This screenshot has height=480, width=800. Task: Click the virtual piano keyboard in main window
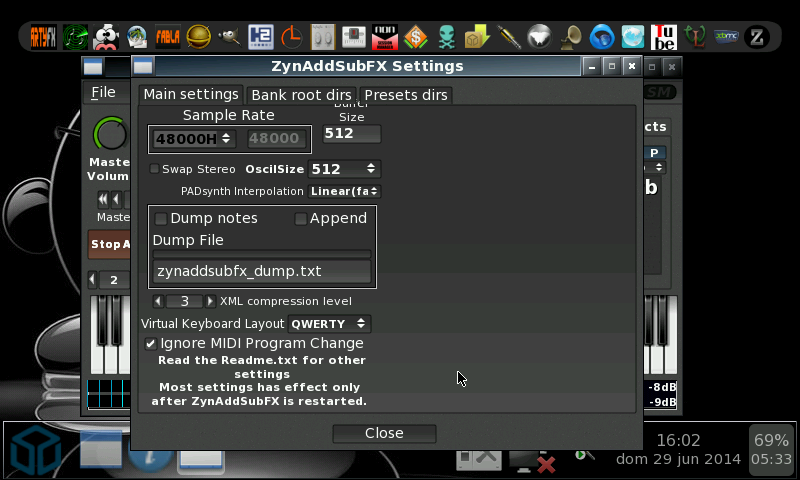[x=110, y=334]
